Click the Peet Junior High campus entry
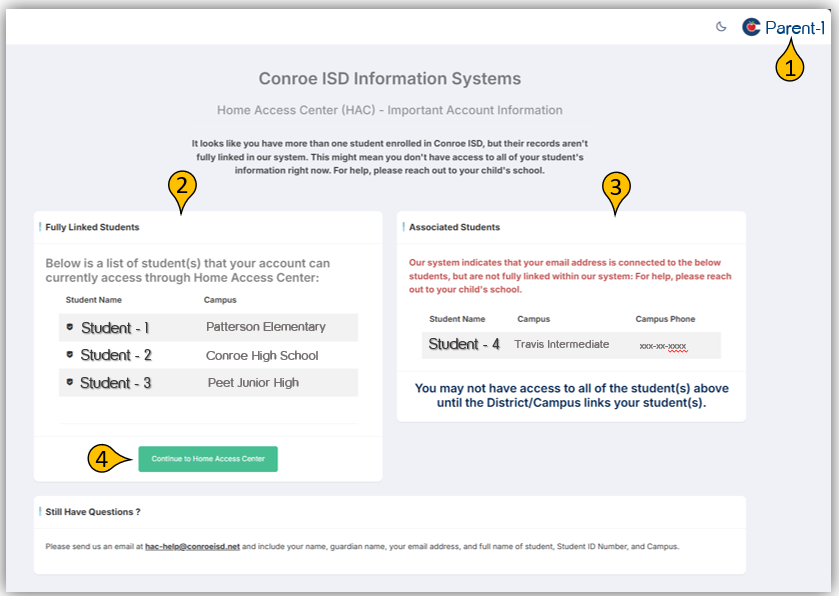 (253, 382)
